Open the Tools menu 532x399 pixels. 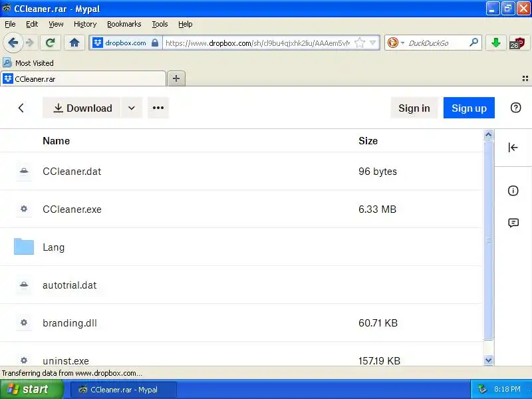(x=160, y=24)
